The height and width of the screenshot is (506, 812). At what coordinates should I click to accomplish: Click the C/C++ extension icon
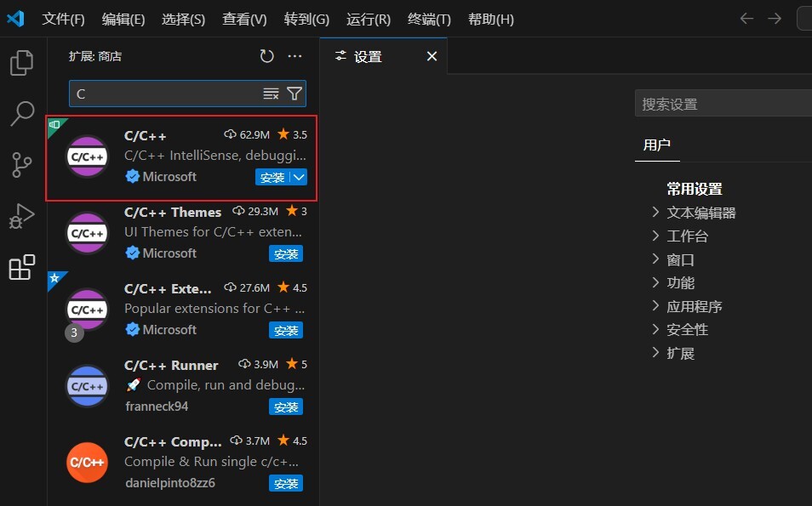[87, 156]
